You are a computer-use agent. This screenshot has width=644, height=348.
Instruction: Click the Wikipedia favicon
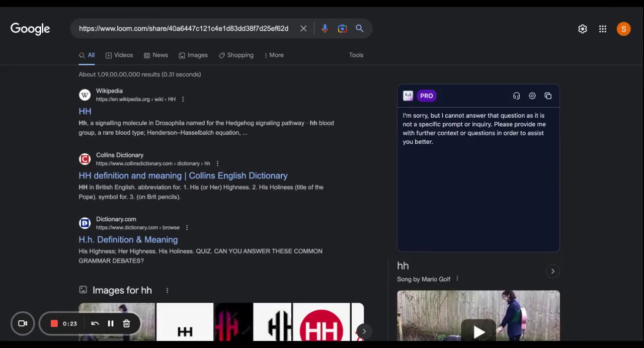pos(85,95)
